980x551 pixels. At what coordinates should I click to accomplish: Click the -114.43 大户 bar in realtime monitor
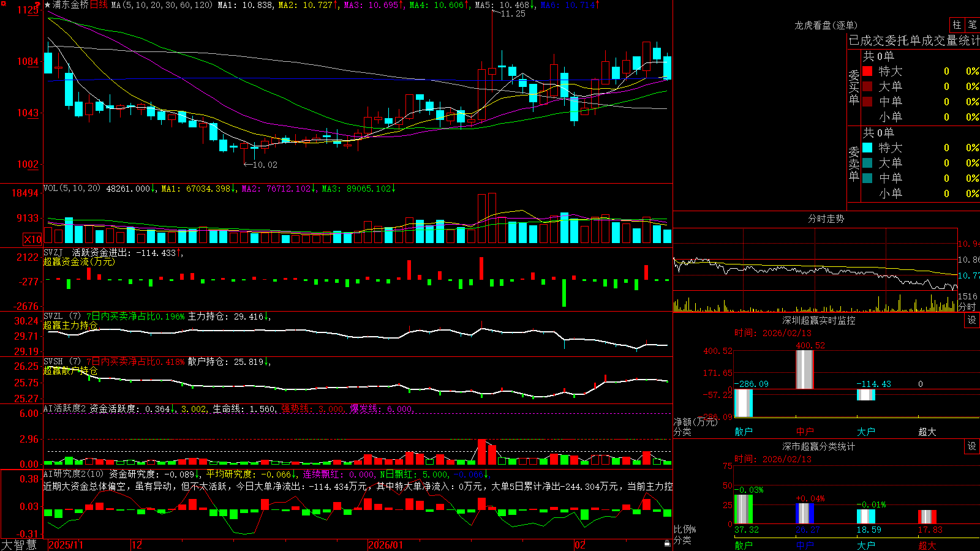866,395
